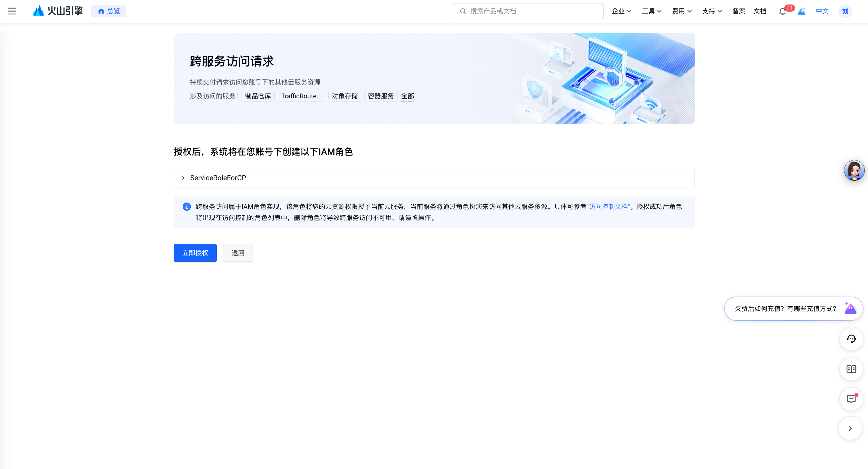The width and height of the screenshot is (868, 469).
Task: Click the 刘 user avatar
Action: 845,11
